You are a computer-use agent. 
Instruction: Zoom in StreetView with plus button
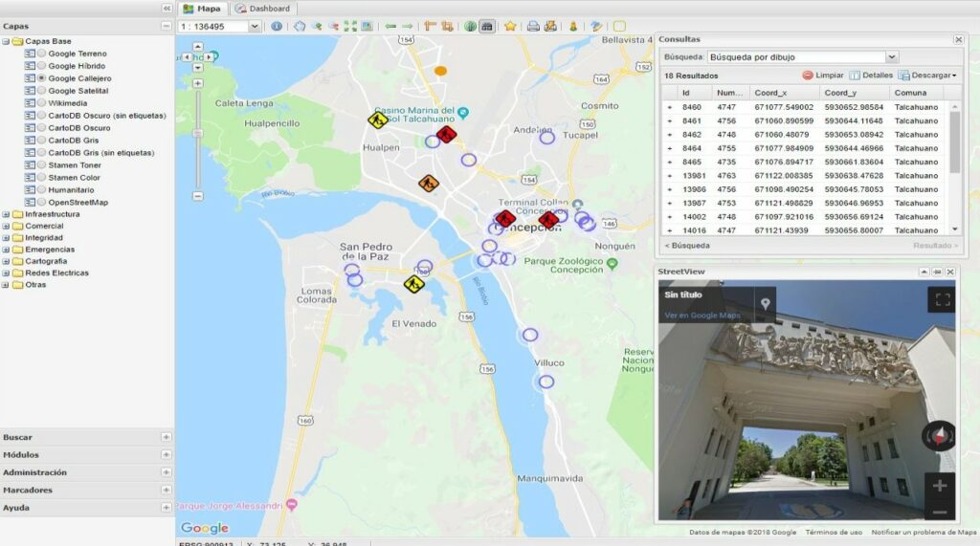(940, 486)
